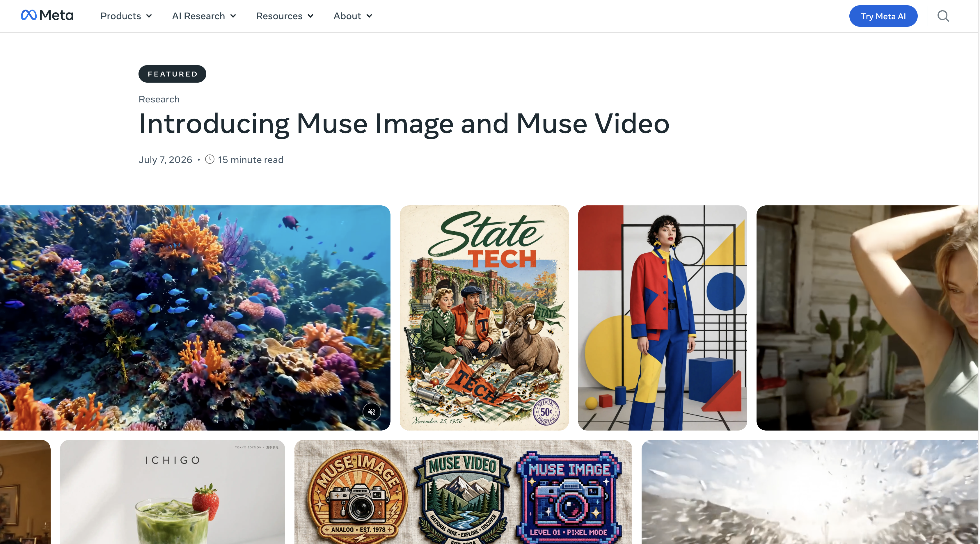Open the ICHIGO matcha drink image
The height and width of the screenshot is (544, 980).
point(172,492)
